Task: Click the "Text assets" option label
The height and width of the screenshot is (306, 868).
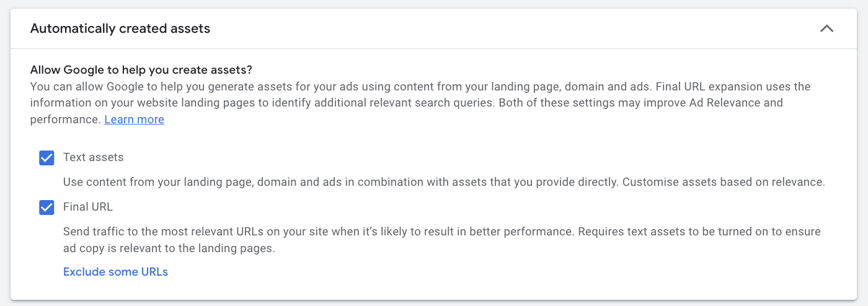Action: pyautogui.click(x=94, y=157)
